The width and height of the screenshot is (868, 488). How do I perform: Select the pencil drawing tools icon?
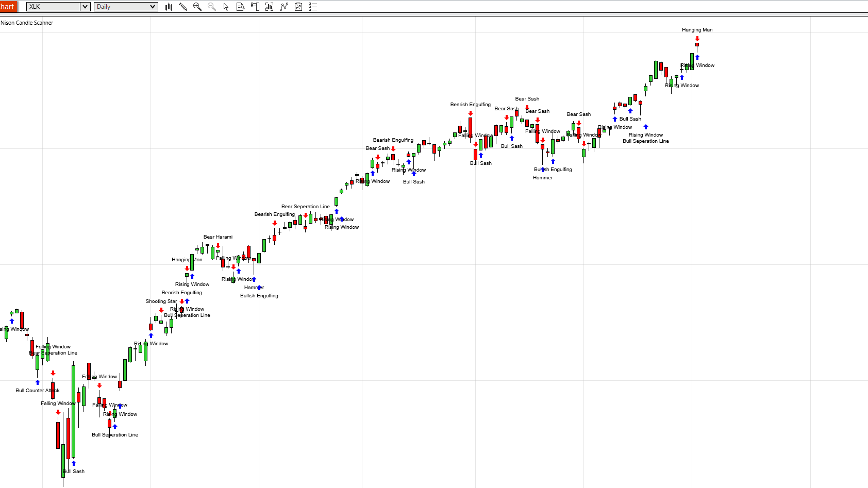(x=183, y=7)
